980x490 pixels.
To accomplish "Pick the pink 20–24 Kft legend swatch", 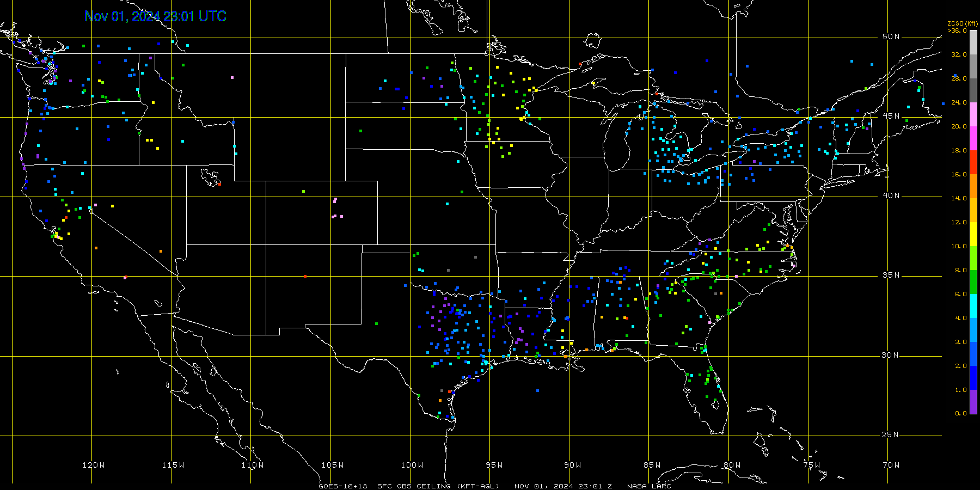I will coord(973,114).
